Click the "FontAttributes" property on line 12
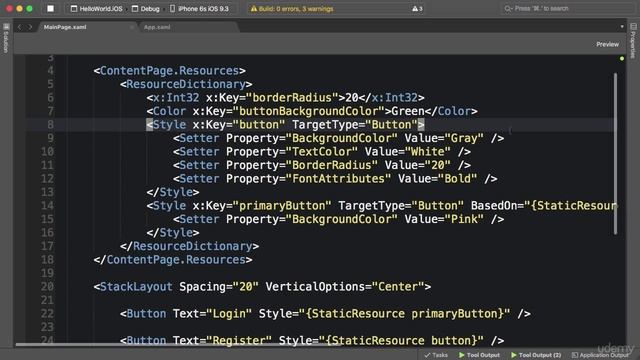This screenshot has height=360, width=640. tap(338, 178)
